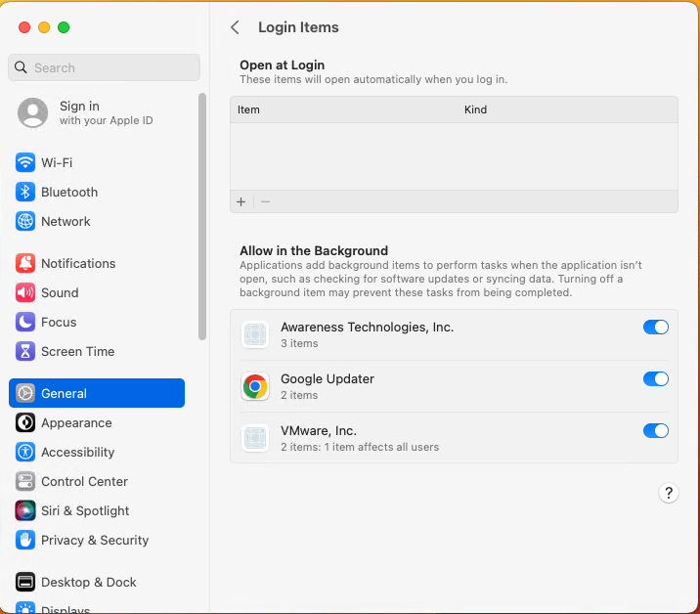This screenshot has height=614, width=700.
Task: Click the Siri & Spotlight icon
Action: coord(25,510)
